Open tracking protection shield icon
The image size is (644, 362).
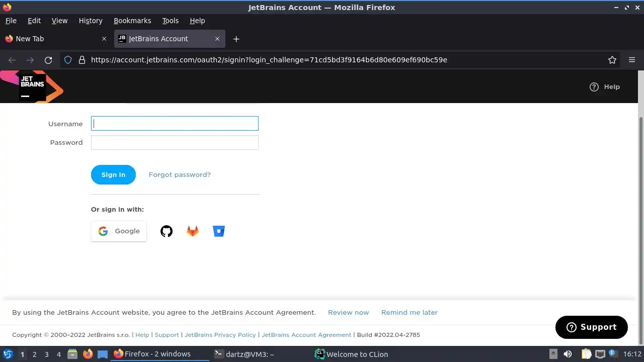click(68, 60)
